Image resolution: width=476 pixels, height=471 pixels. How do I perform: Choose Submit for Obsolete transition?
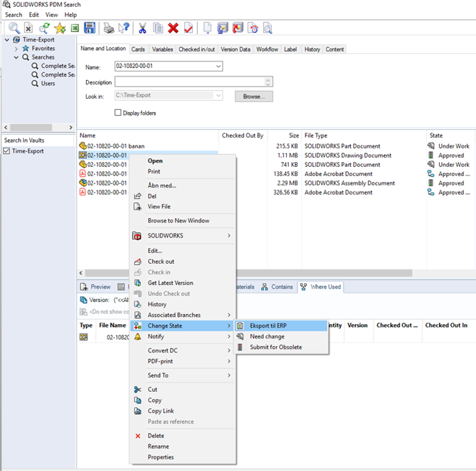coord(281,347)
